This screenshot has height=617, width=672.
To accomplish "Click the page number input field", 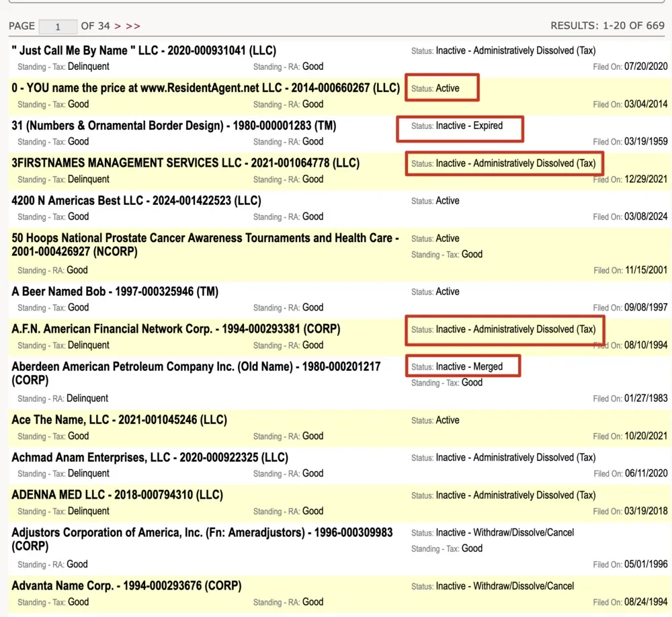I will point(58,27).
